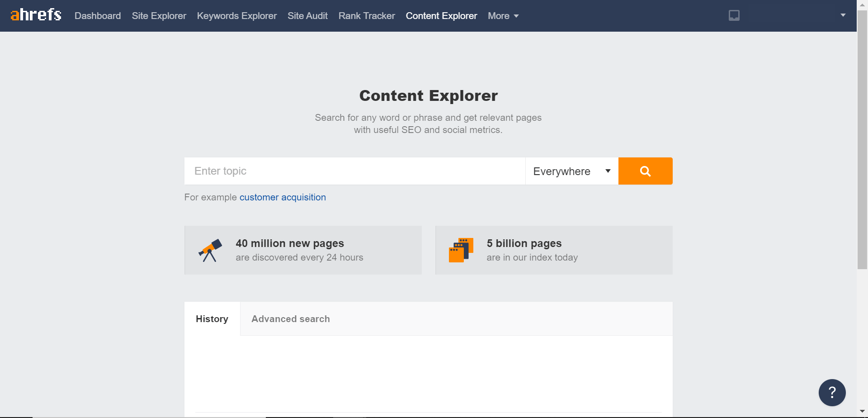The image size is (868, 418).
Task: Navigate to Site Explorer
Action: 159,15
